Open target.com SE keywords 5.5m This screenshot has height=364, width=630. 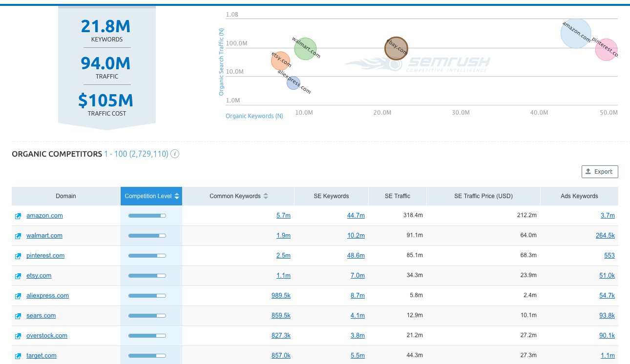coord(357,356)
